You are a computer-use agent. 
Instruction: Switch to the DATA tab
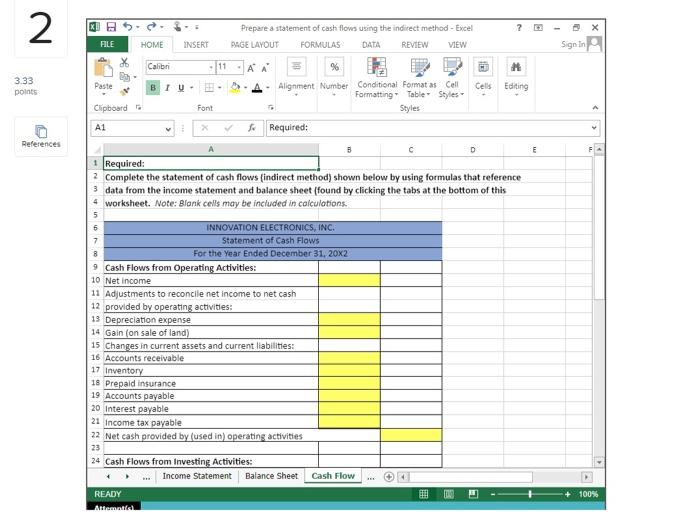(x=371, y=45)
